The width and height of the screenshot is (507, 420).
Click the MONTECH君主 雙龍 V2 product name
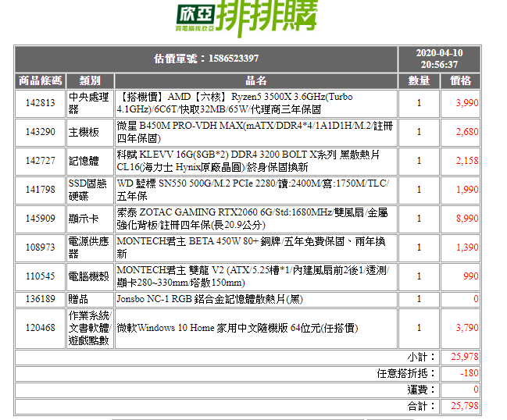(253, 276)
